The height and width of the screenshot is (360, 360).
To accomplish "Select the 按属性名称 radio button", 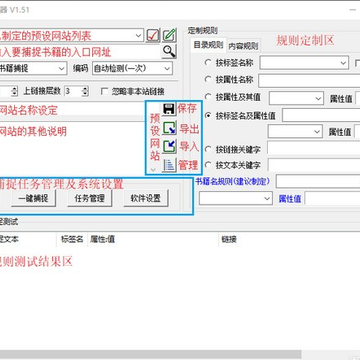I will point(208,79).
